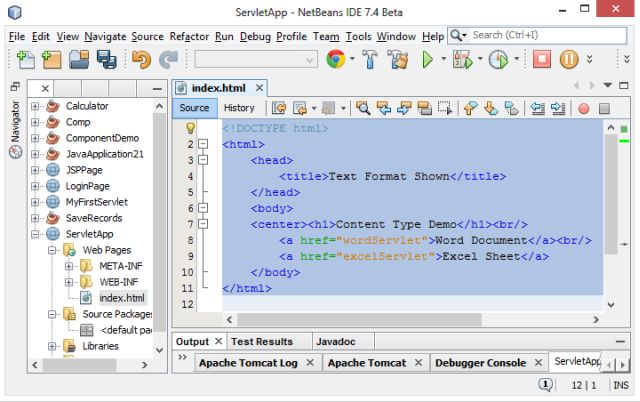Click the Find Selection magnifier icon
The height and width of the screenshot is (402, 640).
tap(363, 108)
